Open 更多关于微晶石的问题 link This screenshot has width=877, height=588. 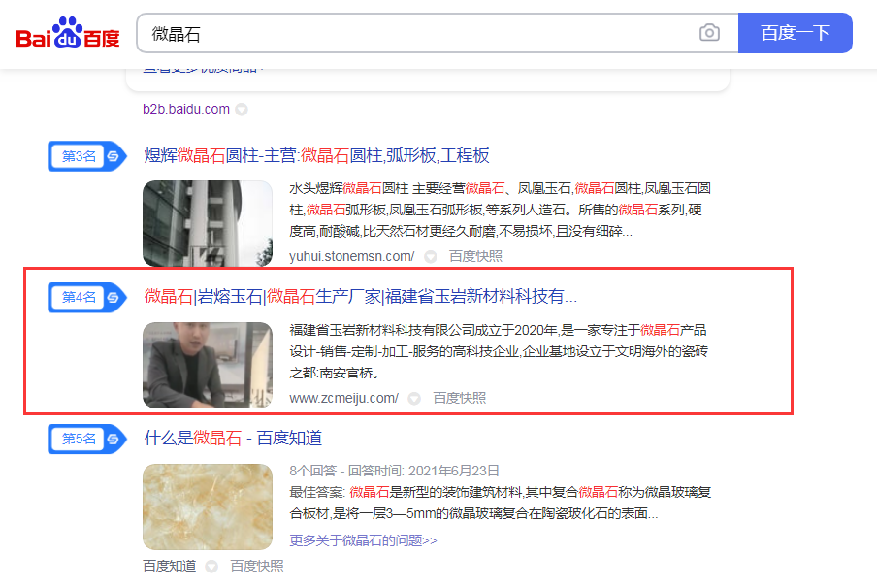coord(363,540)
